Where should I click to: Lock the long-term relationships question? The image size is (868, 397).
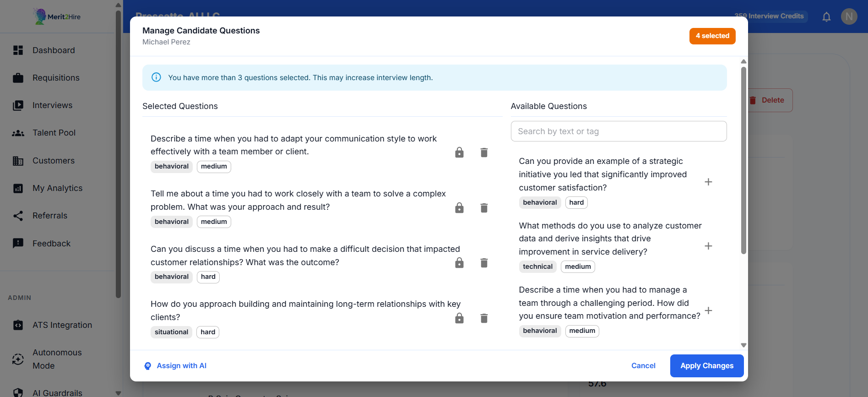(x=459, y=318)
